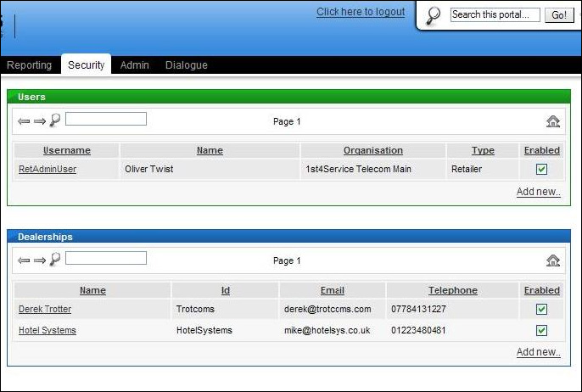Open the RetAdminUser username link
The height and width of the screenshot is (392, 582).
[48, 169]
